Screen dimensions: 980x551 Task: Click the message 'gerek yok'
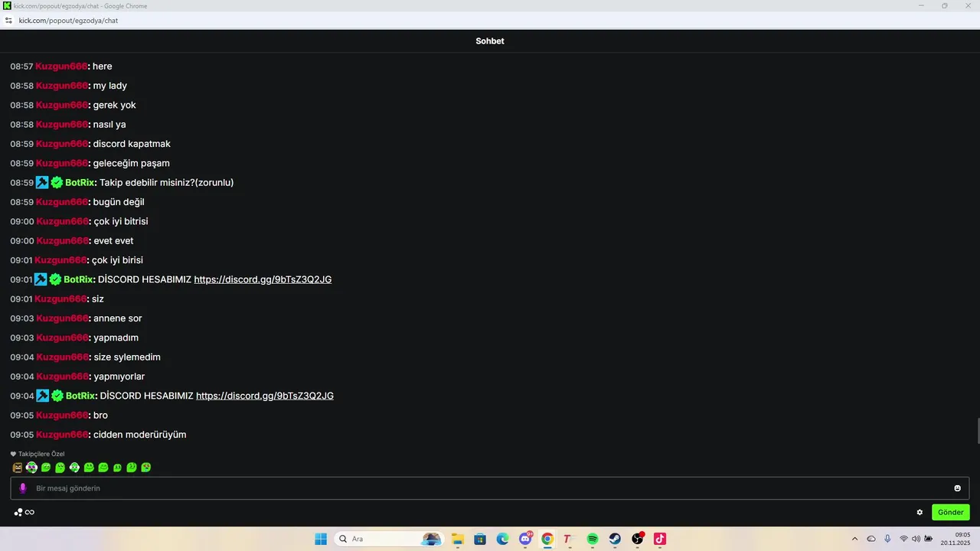coord(115,105)
